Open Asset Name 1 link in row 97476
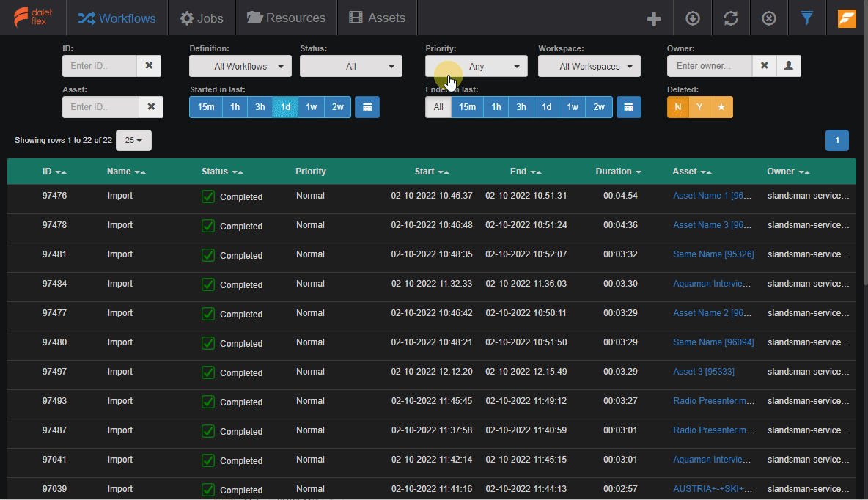 coord(713,196)
